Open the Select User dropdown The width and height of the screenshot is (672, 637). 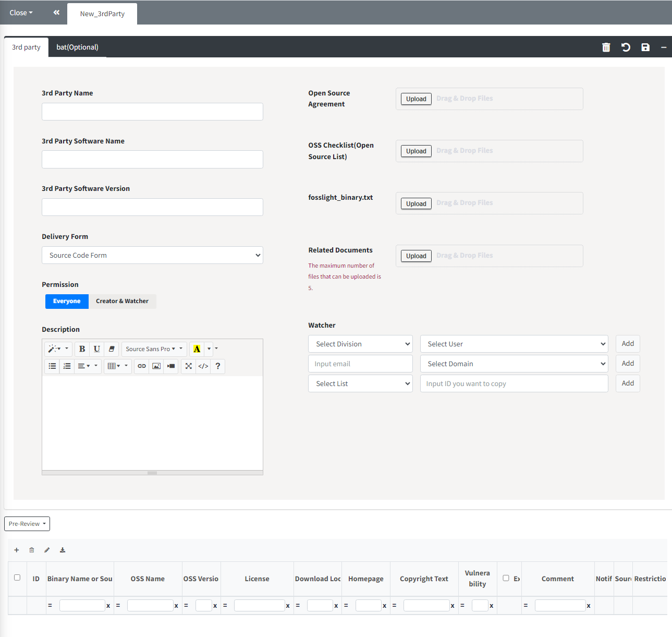pos(514,344)
